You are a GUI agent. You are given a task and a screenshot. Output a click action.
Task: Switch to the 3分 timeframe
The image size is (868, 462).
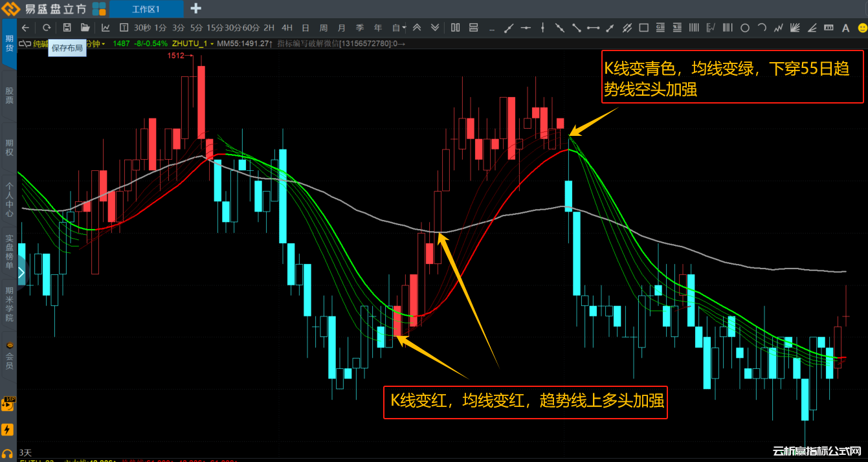click(x=179, y=28)
